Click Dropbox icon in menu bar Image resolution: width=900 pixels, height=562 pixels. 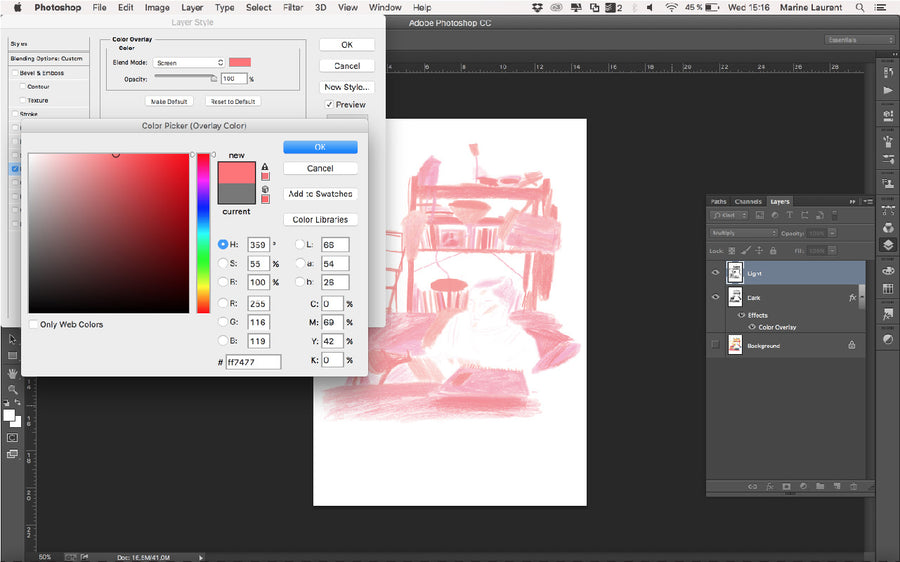tap(537, 7)
